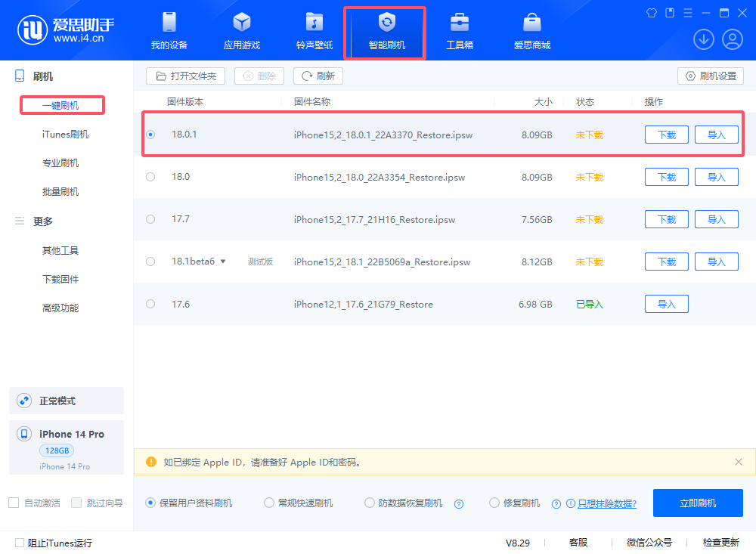Import firmware for 18.0 row
Image resolution: width=756 pixels, height=554 pixels.
[717, 177]
